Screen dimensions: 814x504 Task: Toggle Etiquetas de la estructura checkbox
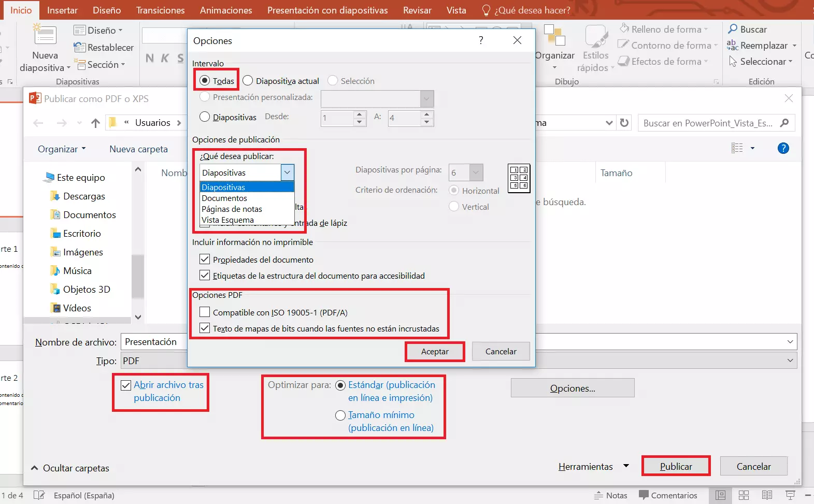(x=205, y=275)
